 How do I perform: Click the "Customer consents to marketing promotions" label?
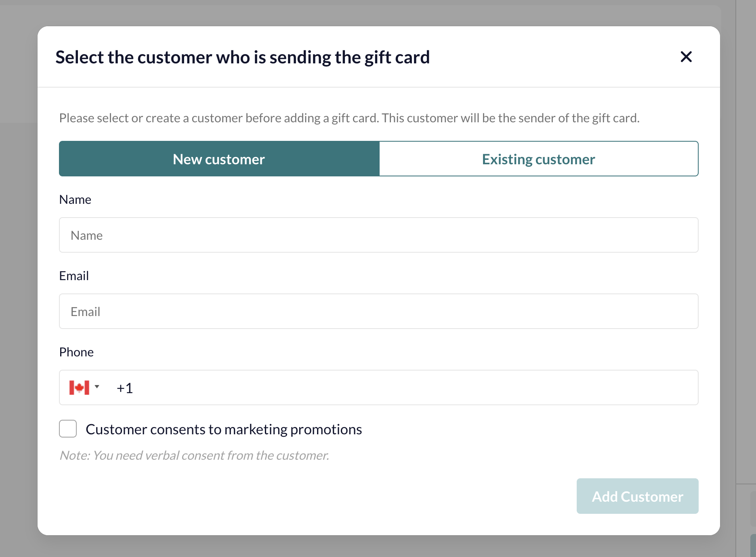(x=224, y=429)
